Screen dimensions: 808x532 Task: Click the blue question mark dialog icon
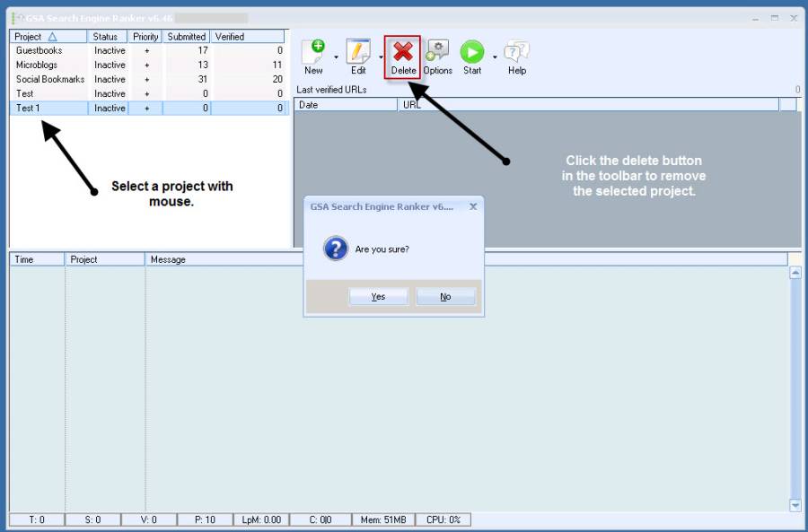tap(336, 249)
